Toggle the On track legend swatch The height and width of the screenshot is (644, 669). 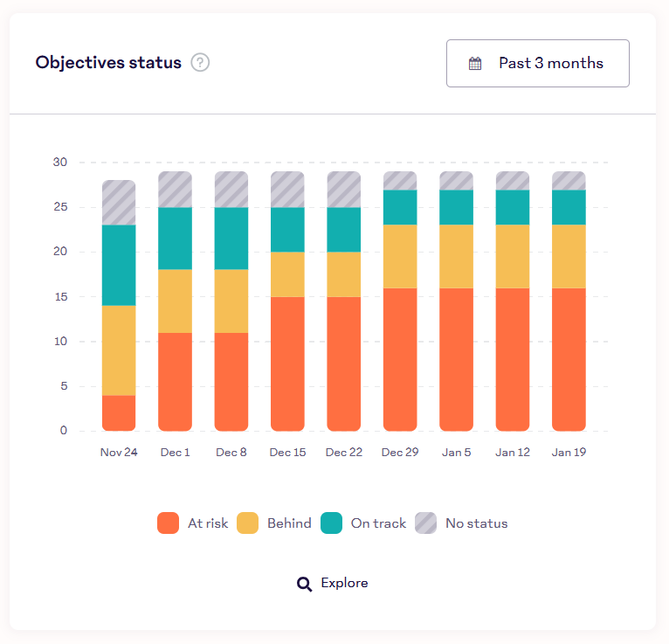pos(332,523)
